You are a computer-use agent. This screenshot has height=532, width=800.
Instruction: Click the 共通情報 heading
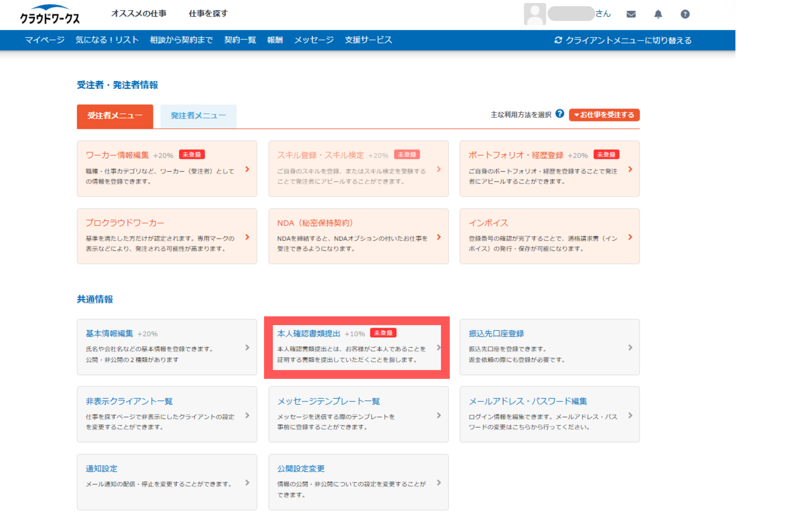95,299
